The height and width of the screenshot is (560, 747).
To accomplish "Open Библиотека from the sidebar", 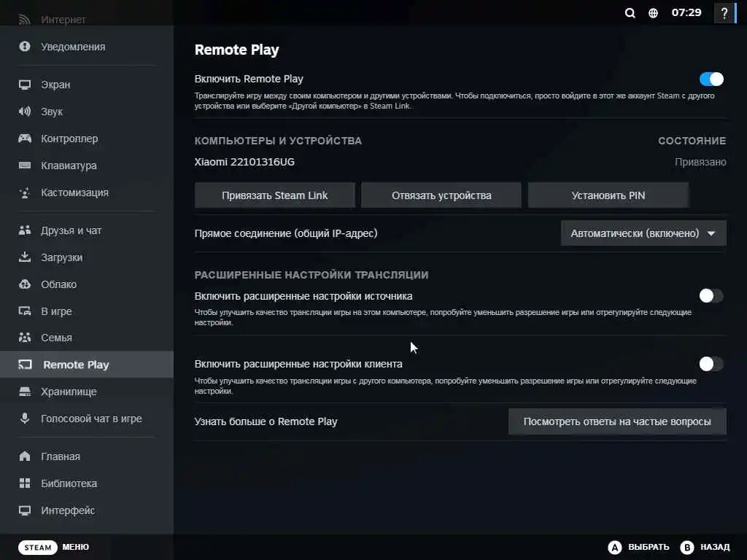I will click(x=87, y=483).
